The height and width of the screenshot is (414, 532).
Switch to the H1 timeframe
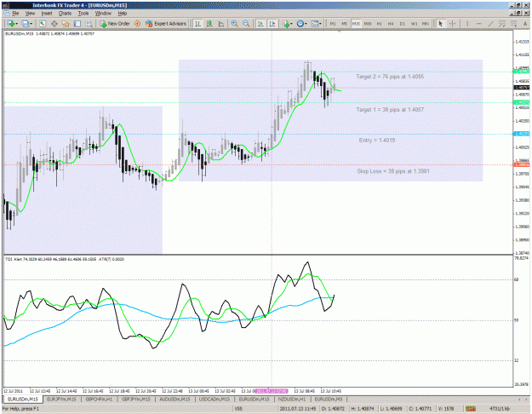pos(380,24)
